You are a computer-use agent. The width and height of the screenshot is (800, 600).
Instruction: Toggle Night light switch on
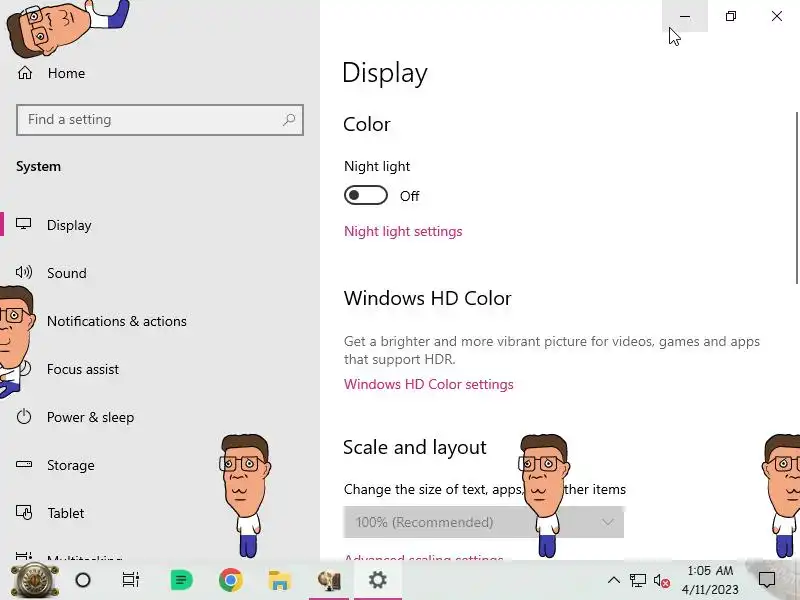pyautogui.click(x=365, y=195)
